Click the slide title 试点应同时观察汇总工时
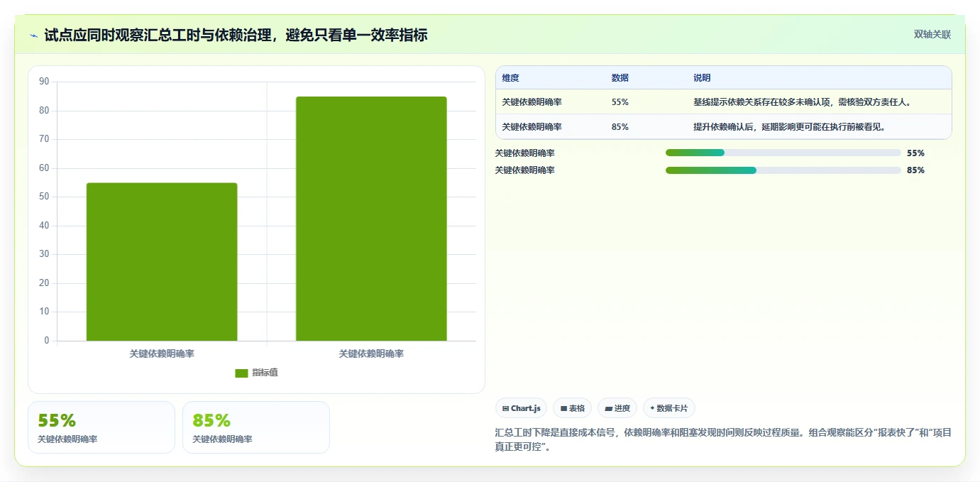Viewport: 980px width, 482px height. pyautogui.click(x=236, y=35)
